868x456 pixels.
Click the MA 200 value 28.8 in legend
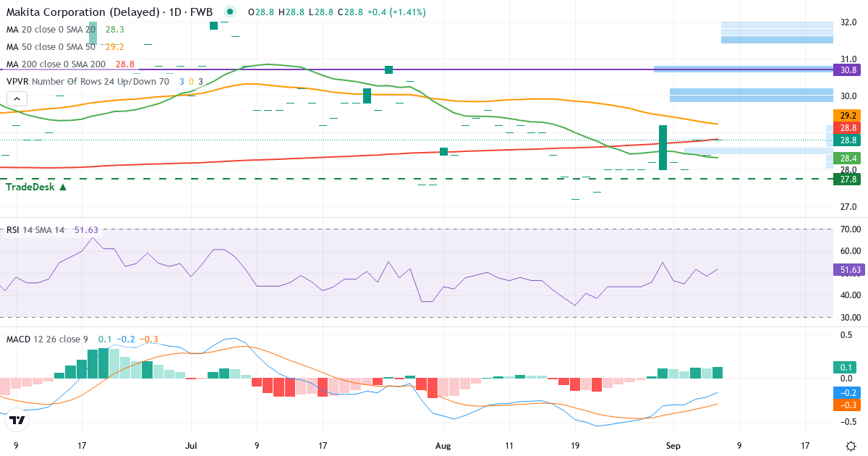pos(124,64)
